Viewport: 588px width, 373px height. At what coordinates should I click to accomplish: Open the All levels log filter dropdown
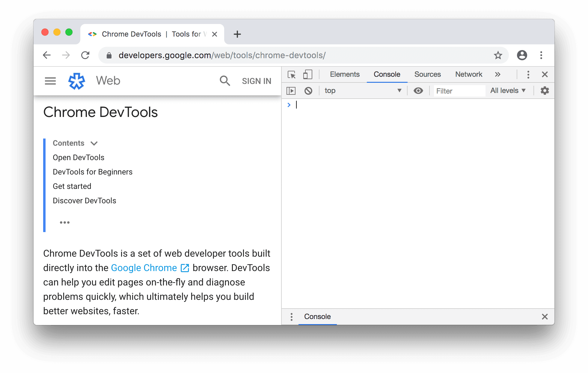508,90
